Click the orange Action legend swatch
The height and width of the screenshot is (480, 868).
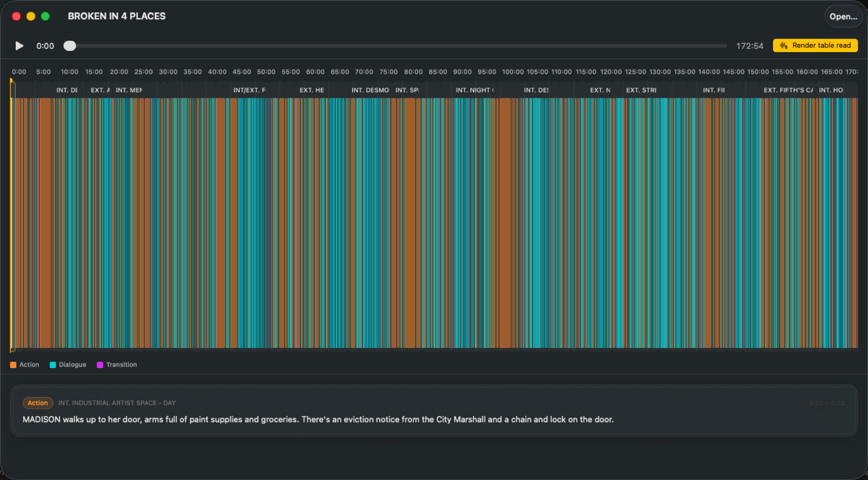tap(13, 365)
